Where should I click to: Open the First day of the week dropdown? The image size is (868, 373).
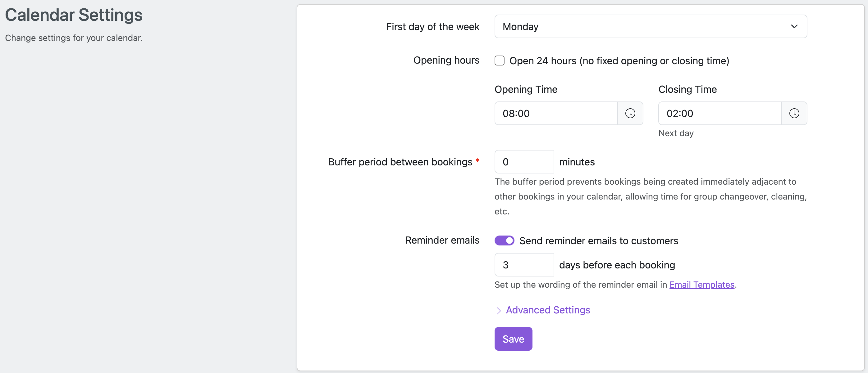[x=650, y=26]
